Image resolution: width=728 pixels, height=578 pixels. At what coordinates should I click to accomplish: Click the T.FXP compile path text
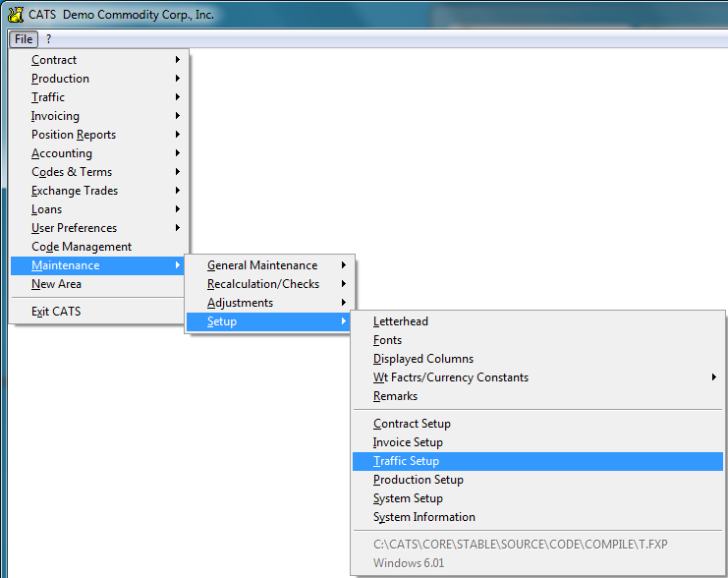521,544
